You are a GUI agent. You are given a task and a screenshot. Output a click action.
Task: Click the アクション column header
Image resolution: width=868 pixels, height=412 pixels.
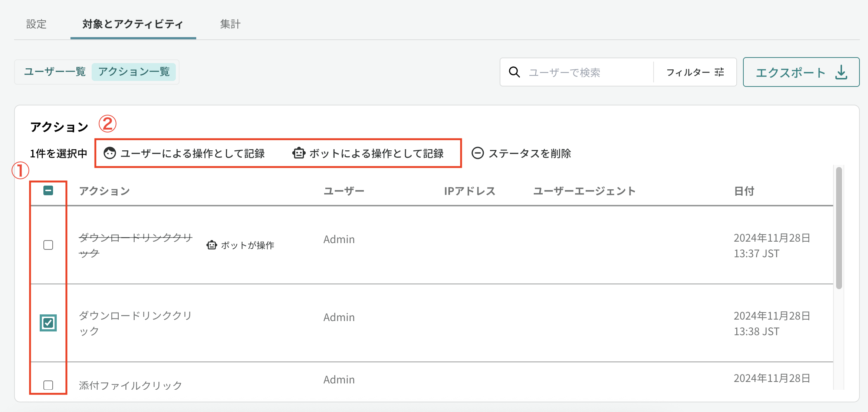tap(104, 191)
